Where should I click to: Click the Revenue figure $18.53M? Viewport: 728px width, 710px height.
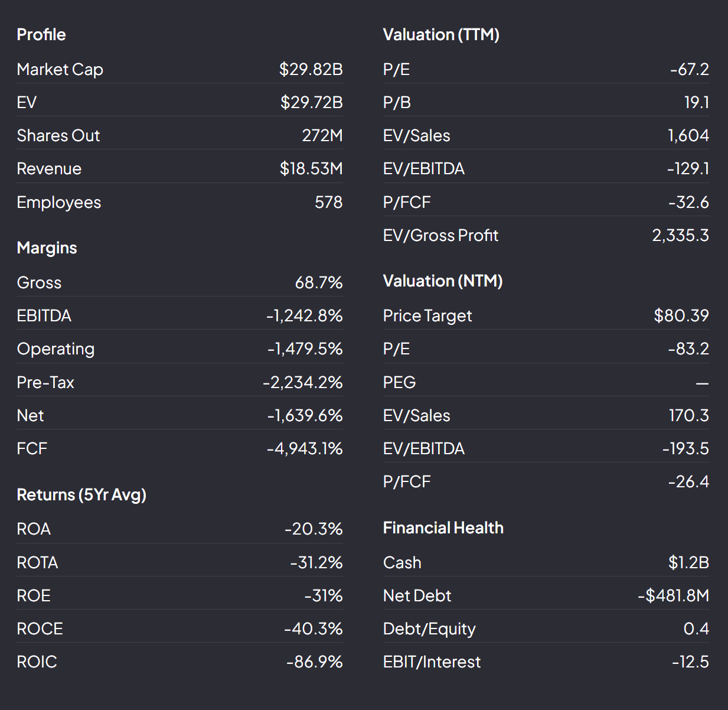[x=311, y=168]
